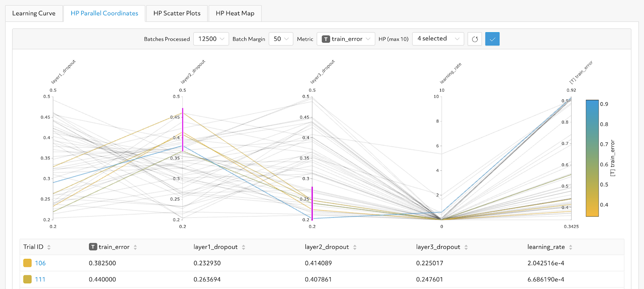Click layer1_dropout value 0.263694
The image size is (644, 289).
207,279
